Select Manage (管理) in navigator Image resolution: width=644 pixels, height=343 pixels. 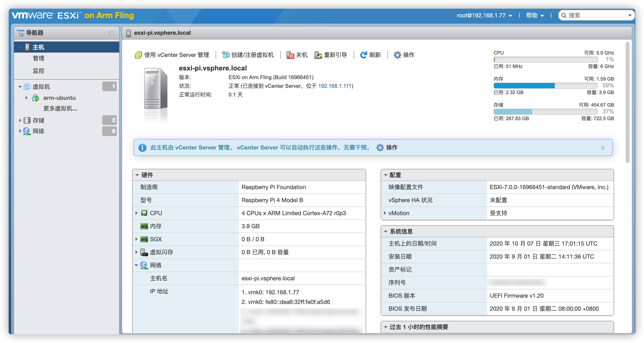click(39, 58)
